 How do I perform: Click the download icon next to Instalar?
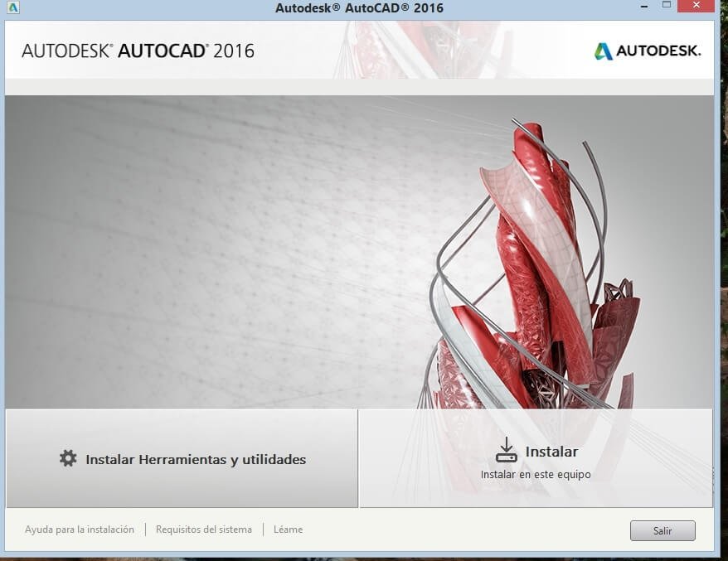point(506,450)
